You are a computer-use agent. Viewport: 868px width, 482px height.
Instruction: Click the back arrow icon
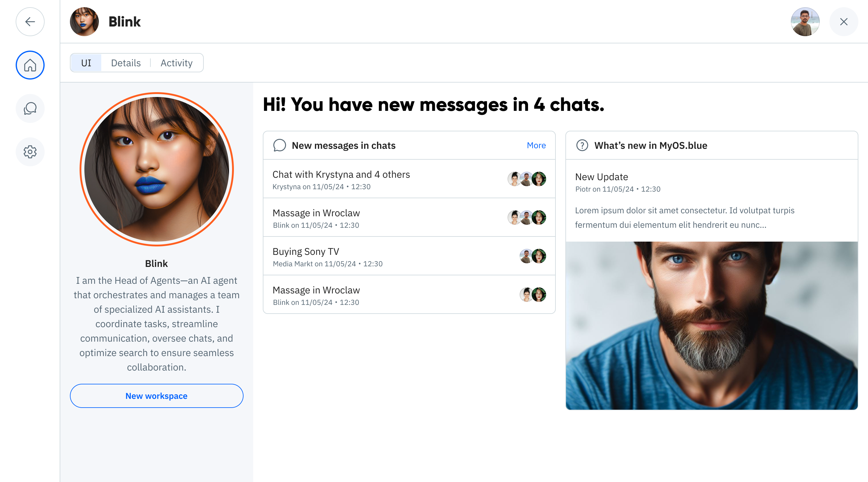coord(30,22)
